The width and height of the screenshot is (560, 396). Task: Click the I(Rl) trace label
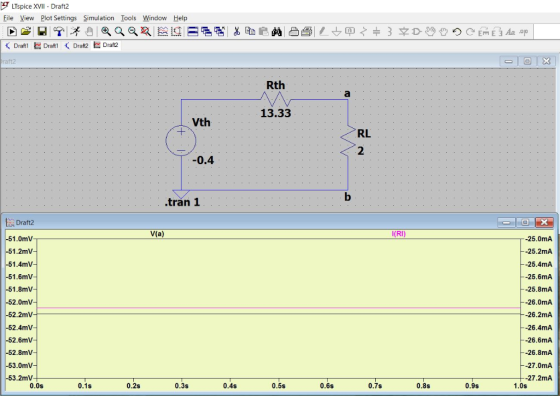[x=399, y=234]
